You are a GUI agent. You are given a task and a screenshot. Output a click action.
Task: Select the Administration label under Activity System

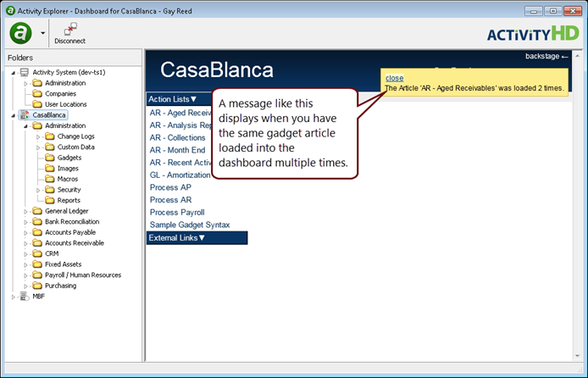coord(65,83)
